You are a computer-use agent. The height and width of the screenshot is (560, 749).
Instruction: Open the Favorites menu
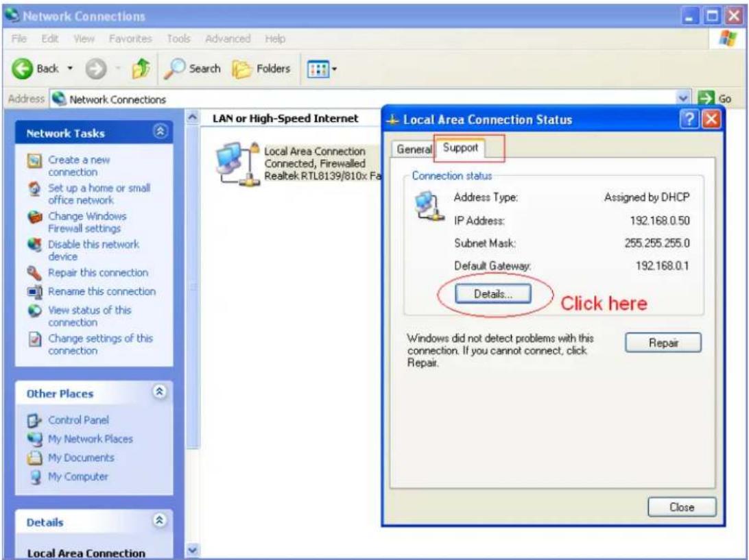[x=130, y=38]
